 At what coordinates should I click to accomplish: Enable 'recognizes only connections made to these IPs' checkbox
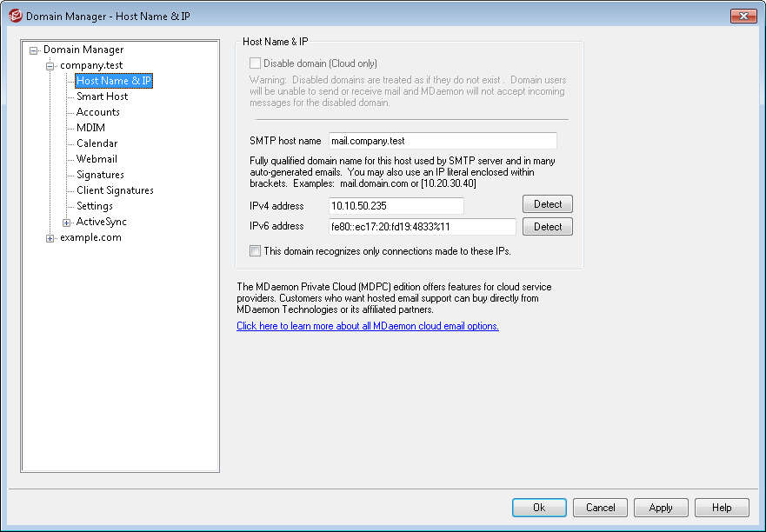(x=255, y=251)
